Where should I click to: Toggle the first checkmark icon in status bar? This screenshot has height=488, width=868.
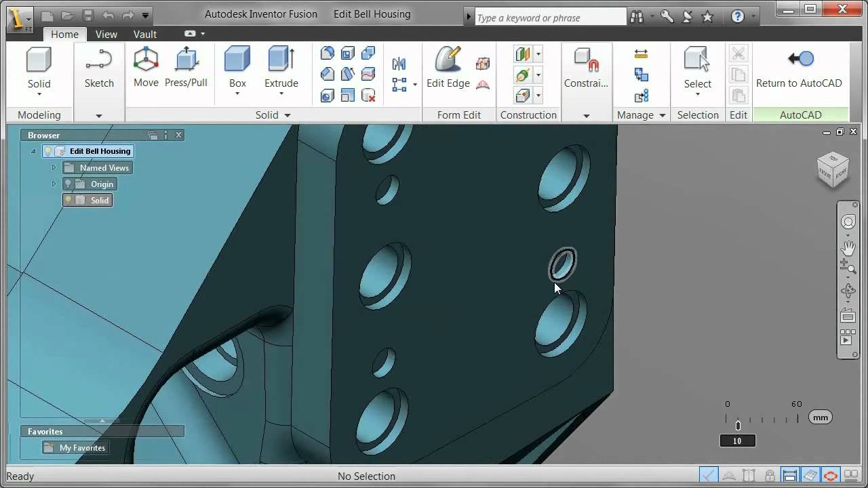[709, 476]
